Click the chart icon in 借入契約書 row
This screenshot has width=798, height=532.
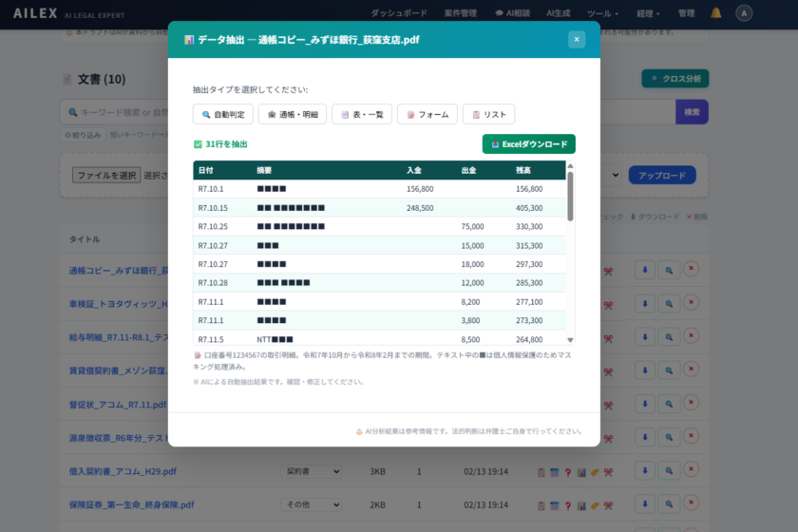(580, 472)
